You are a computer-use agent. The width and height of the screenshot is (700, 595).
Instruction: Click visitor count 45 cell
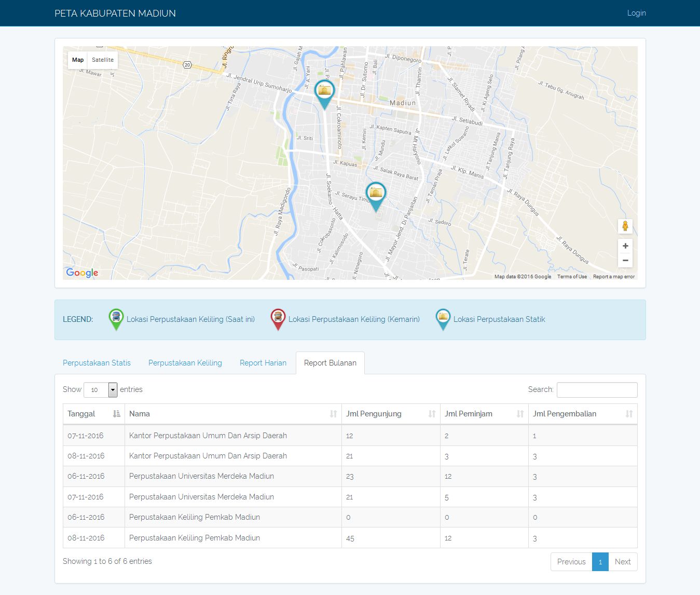coord(350,538)
